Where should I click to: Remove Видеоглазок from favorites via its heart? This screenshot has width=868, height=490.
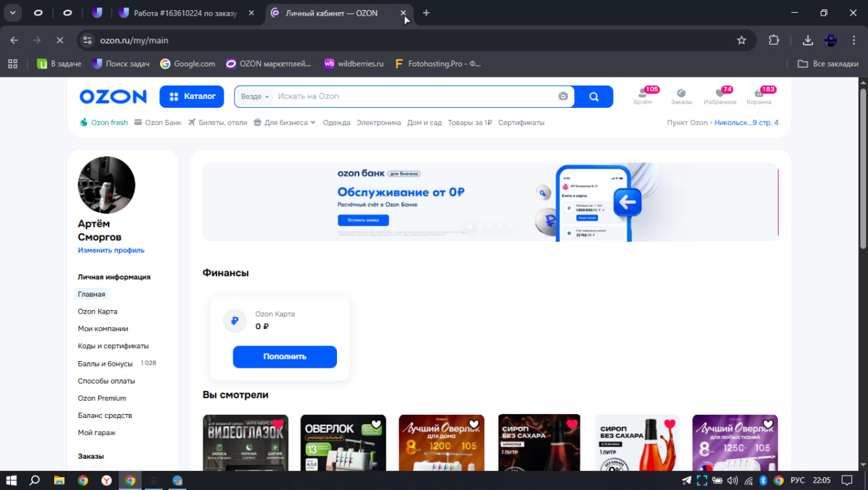click(x=277, y=425)
